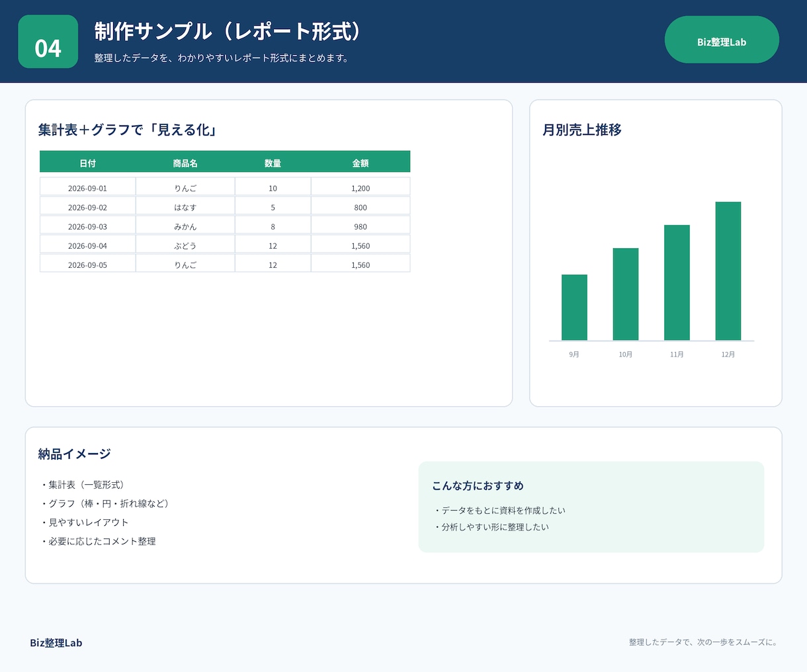Click the 9月 bar in the chart
Image resolution: width=807 pixels, height=672 pixels.
pyautogui.click(x=574, y=308)
